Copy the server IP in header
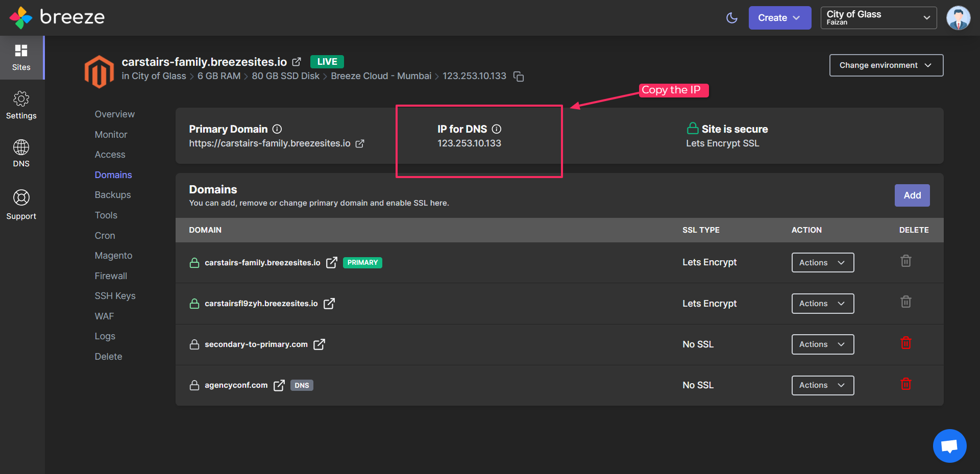Image resolution: width=980 pixels, height=474 pixels. click(519, 77)
